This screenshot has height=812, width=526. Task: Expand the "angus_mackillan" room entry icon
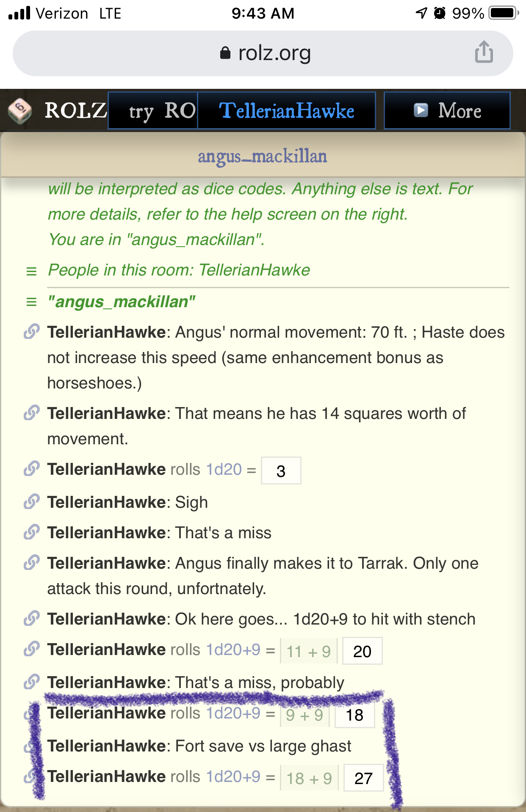(x=31, y=302)
